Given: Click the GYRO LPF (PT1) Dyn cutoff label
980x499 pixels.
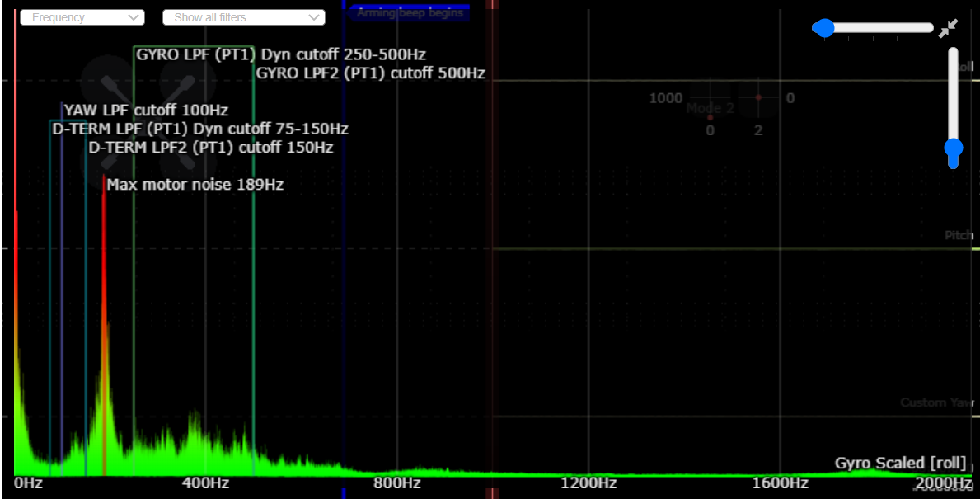Looking at the screenshot, I should pyautogui.click(x=280, y=55).
